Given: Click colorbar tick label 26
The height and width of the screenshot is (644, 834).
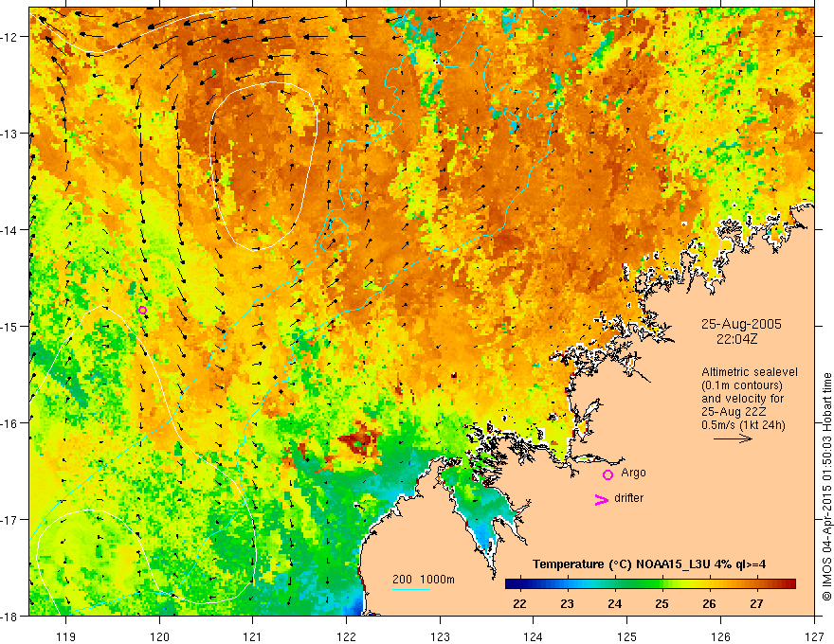Looking at the screenshot, I should [709, 604].
